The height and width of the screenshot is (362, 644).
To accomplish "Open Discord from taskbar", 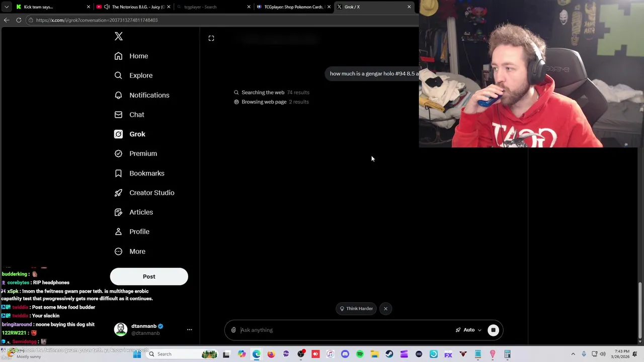I will click(345, 354).
